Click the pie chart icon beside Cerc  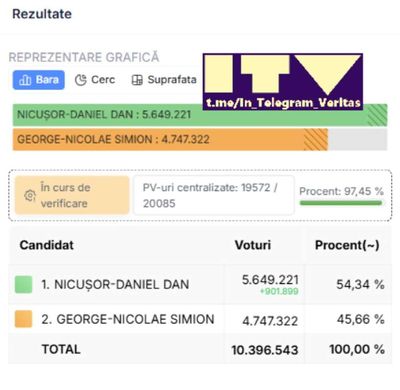click(x=81, y=80)
